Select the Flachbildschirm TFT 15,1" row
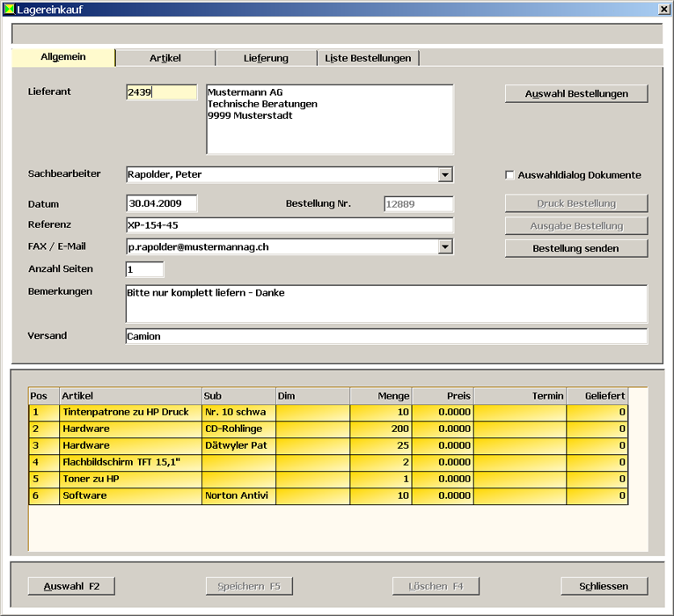 (130, 462)
